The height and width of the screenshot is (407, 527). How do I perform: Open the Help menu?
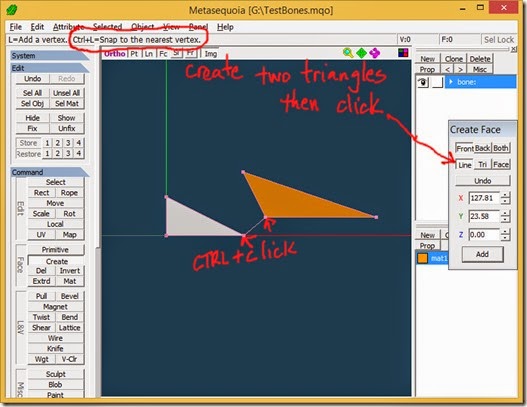pyautogui.click(x=225, y=27)
